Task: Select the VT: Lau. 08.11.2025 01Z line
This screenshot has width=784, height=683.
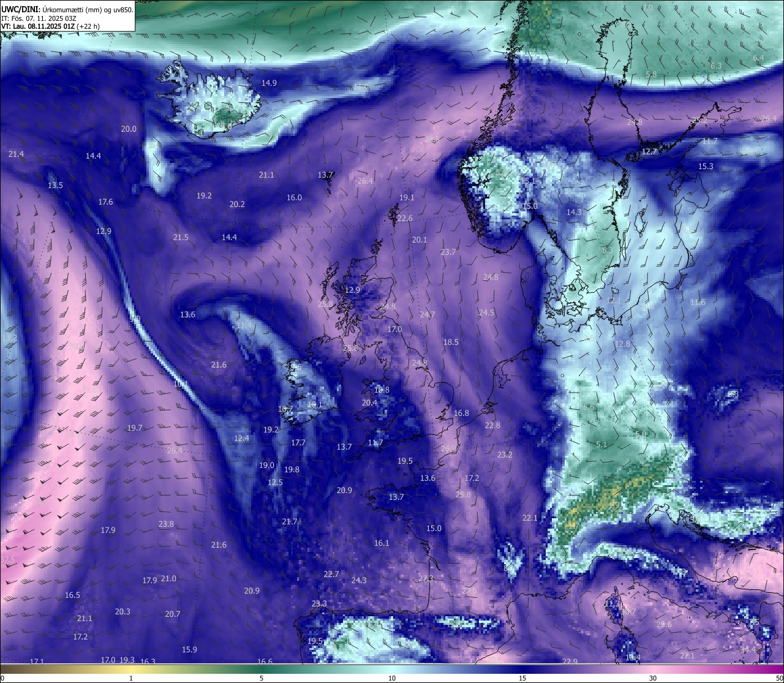Action: pos(50,26)
